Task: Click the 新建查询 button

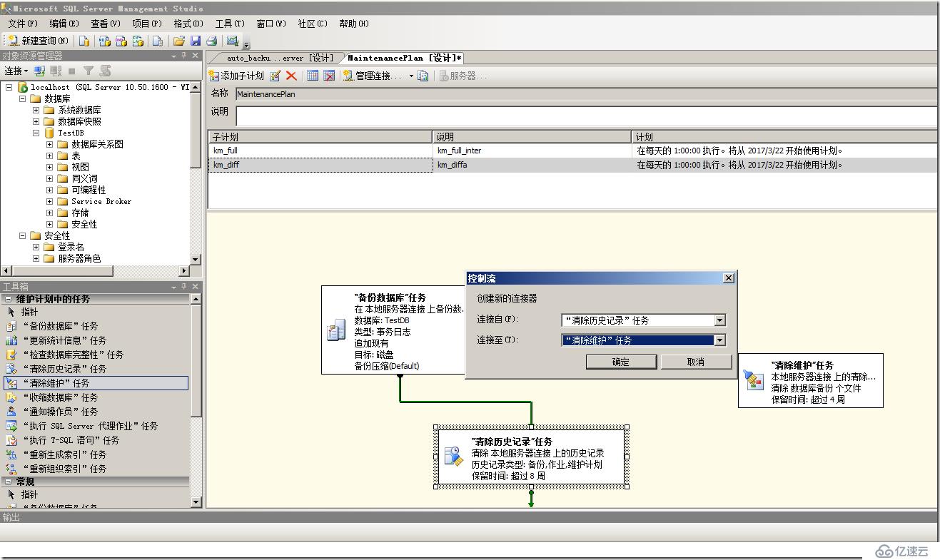Action: [x=39, y=41]
